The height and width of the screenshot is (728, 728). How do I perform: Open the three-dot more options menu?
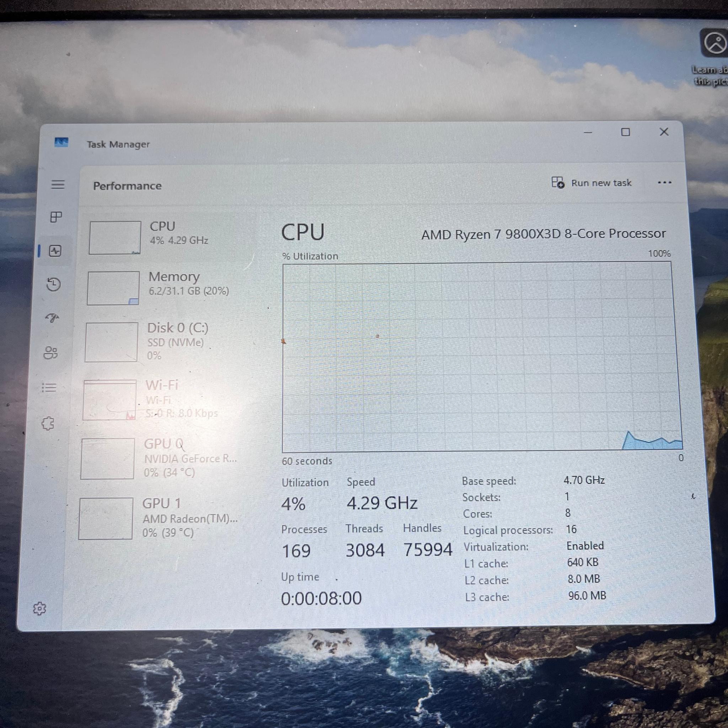click(x=664, y=183)
